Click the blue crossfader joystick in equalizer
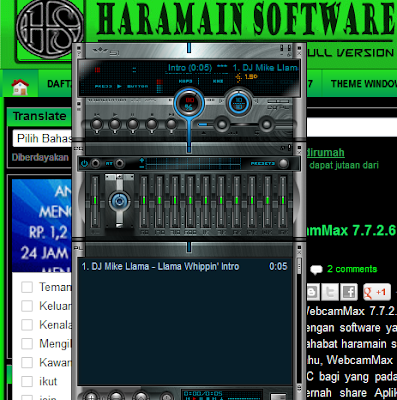 [x=119, y=201]
